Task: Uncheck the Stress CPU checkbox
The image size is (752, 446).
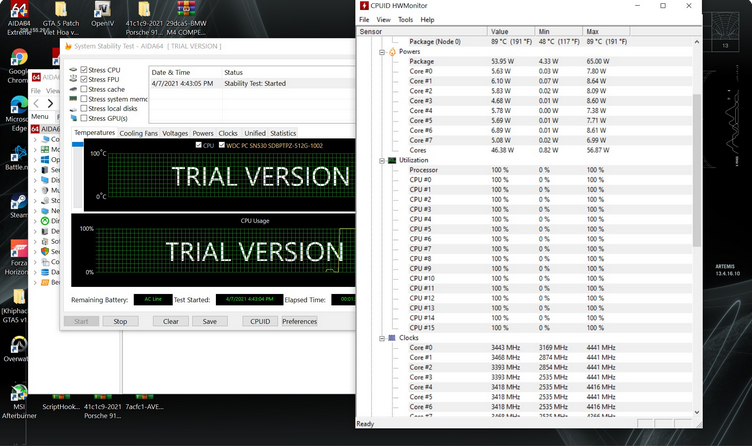Action: point(84,69)
